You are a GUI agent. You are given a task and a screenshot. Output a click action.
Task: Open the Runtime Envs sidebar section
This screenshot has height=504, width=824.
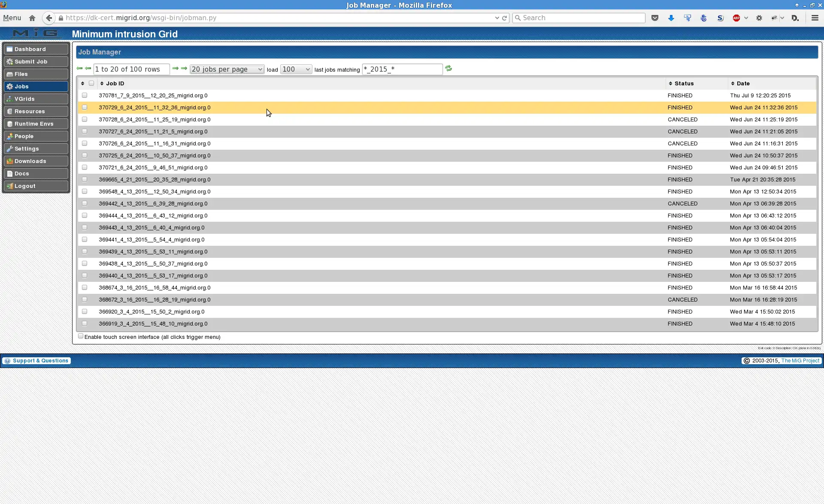(x=33, y=124)
